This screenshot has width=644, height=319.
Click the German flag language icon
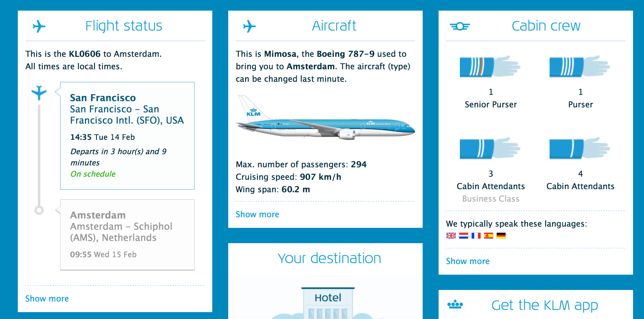(502, 236)
